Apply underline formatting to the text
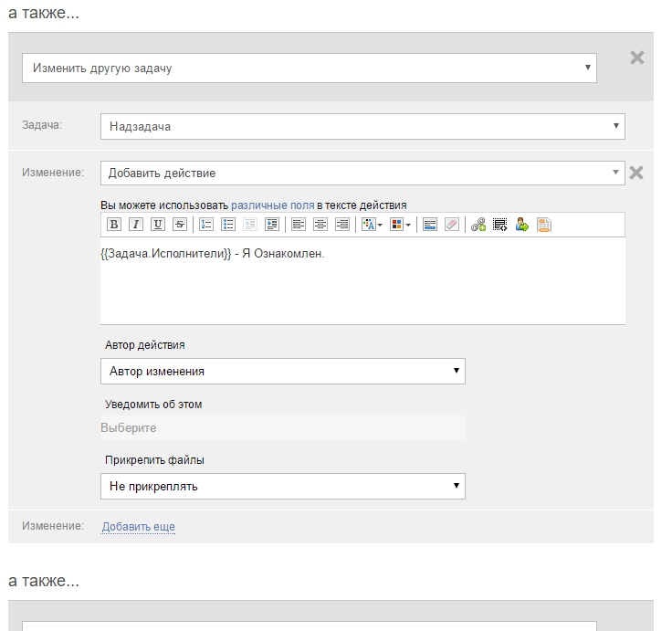The image size is (672, 631). [157, 225]
